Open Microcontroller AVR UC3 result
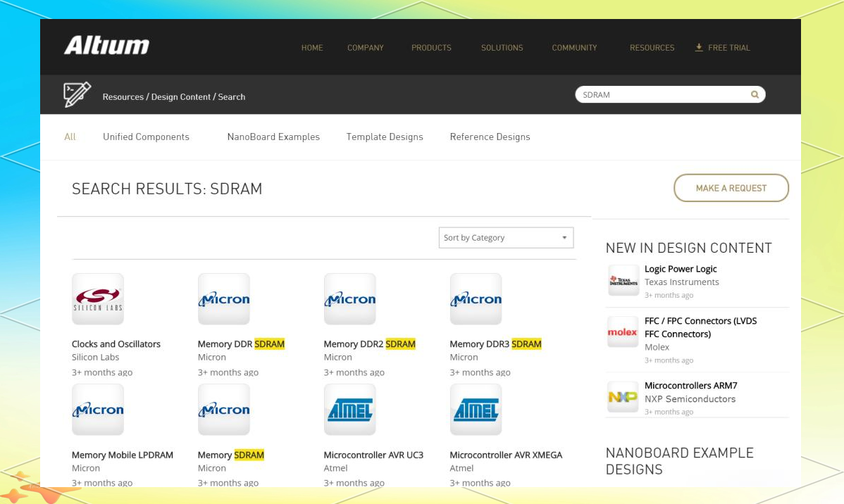The image size is (844, 504). pos(373,455)
